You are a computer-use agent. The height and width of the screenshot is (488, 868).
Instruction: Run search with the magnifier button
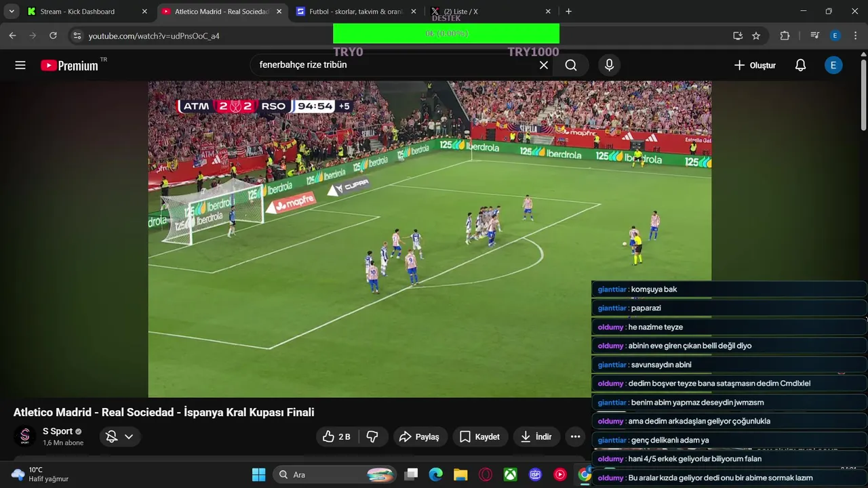click(571, 65)
